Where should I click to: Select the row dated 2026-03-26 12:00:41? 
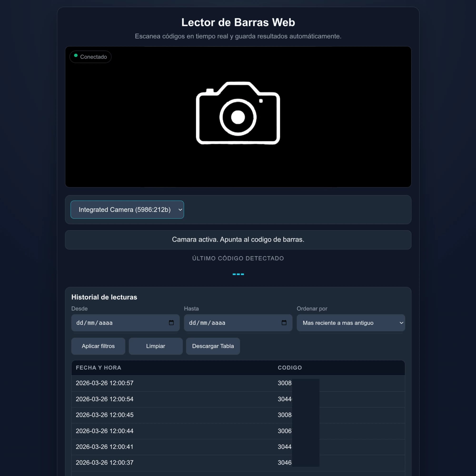coord(238,447)
